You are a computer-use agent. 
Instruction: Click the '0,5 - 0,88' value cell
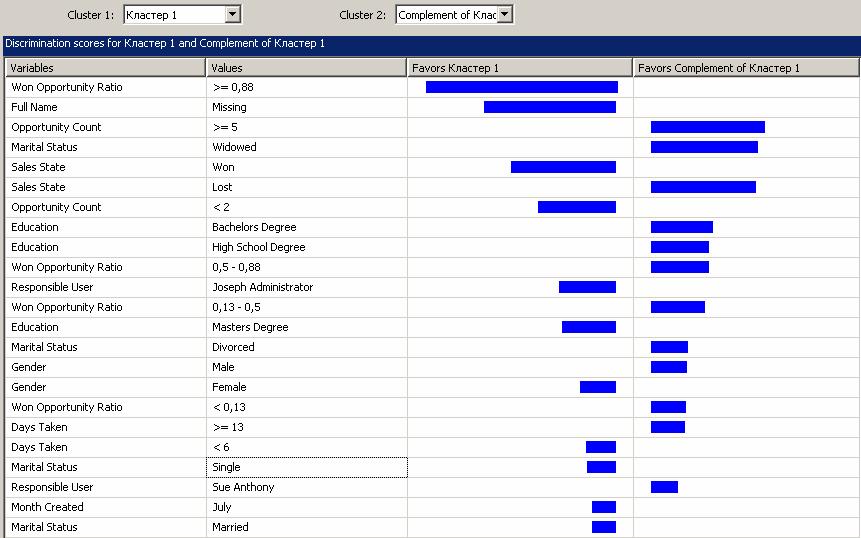point(306,267)
